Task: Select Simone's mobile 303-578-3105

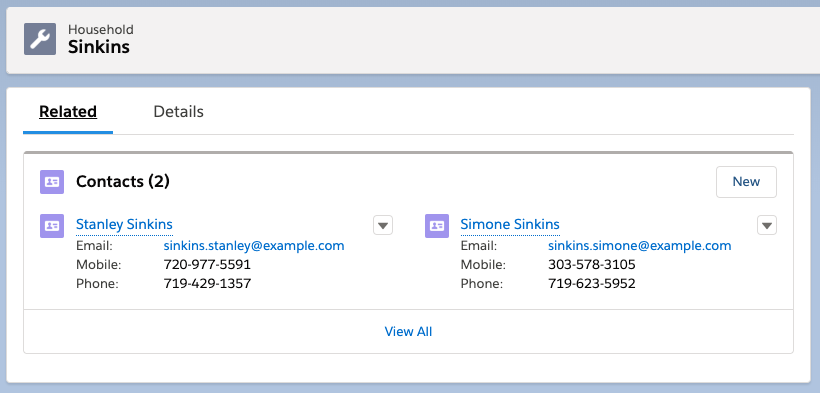Action: tap(592, 264)
